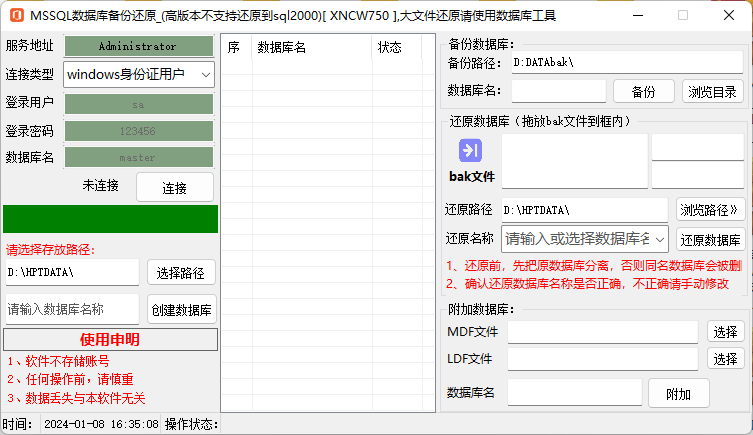Click the login user field showing sa
The height and width of the screenshot is (435, 753).
[x=139, y=104]
